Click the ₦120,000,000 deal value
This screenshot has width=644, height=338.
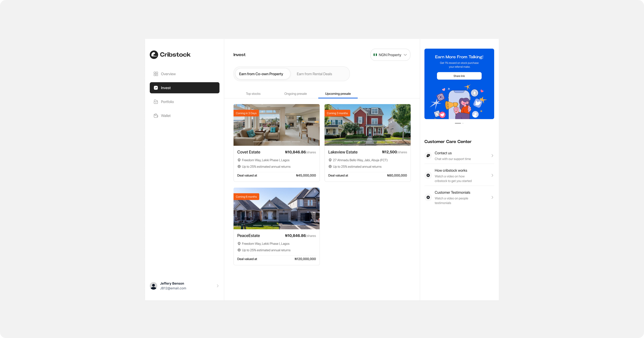point(305,259)
